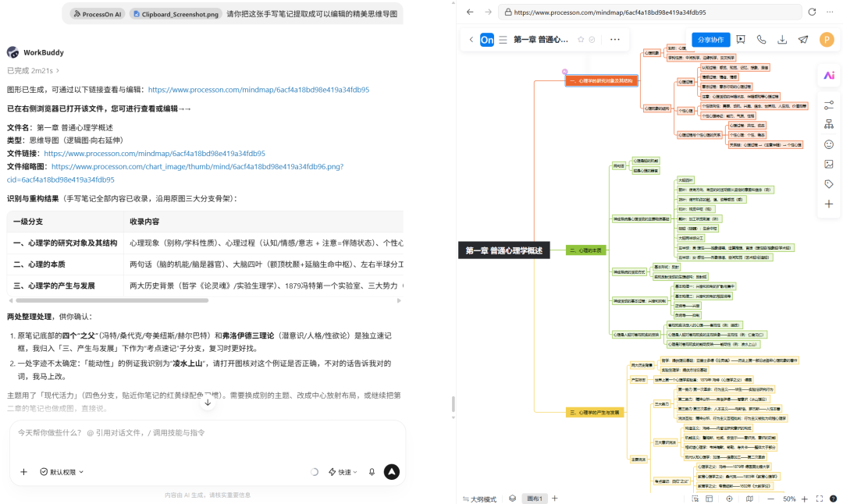Open the reading-mode book icon

(749, 499)
